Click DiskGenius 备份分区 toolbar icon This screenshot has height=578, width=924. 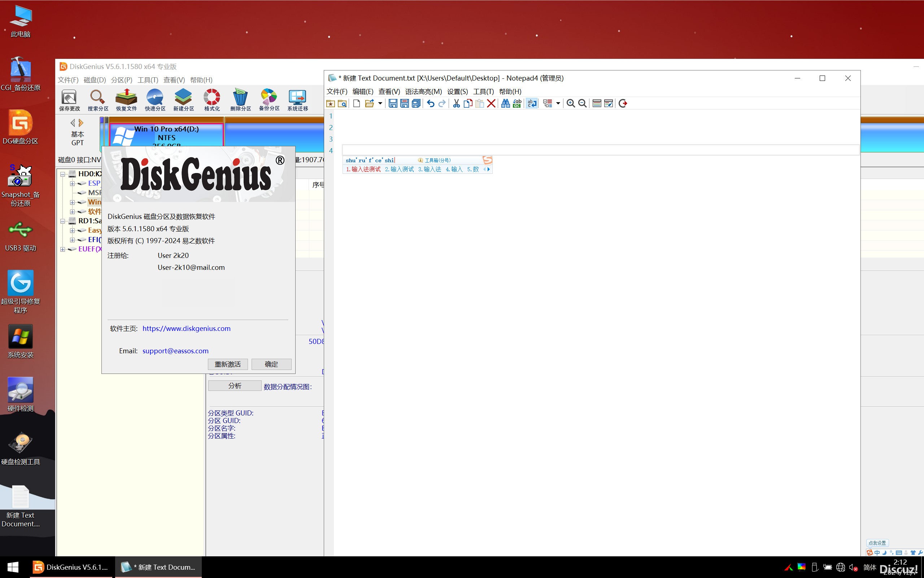pos(269,100)
